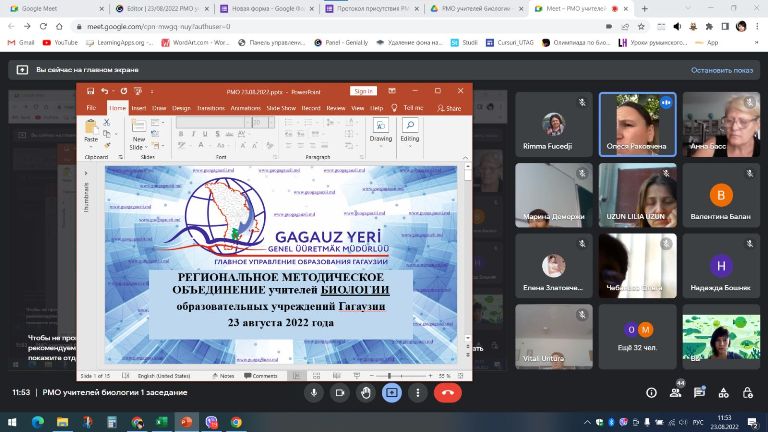Switch to the Insert ribbon tab
Image resolution: width=768 pixels, height=432 pixels.
139,108
